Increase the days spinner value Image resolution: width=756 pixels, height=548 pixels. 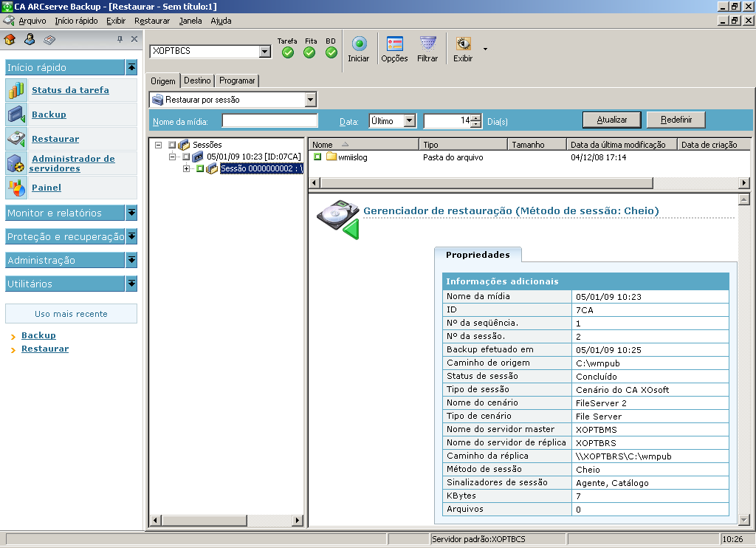click(x=476, y=117)
